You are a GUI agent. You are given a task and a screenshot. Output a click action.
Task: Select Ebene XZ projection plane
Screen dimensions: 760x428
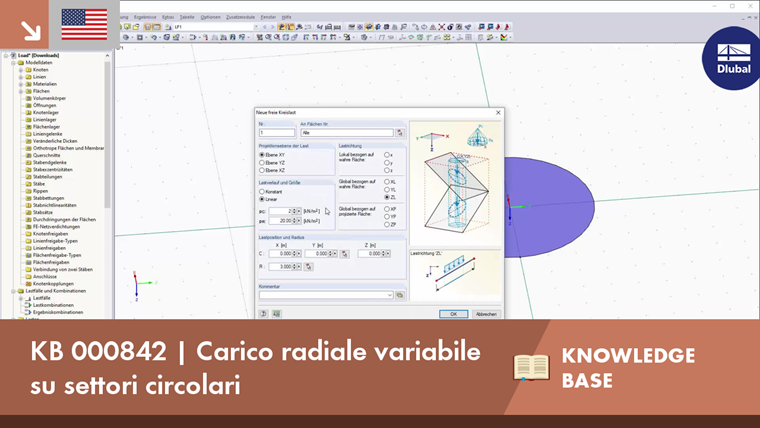point(262,170)
